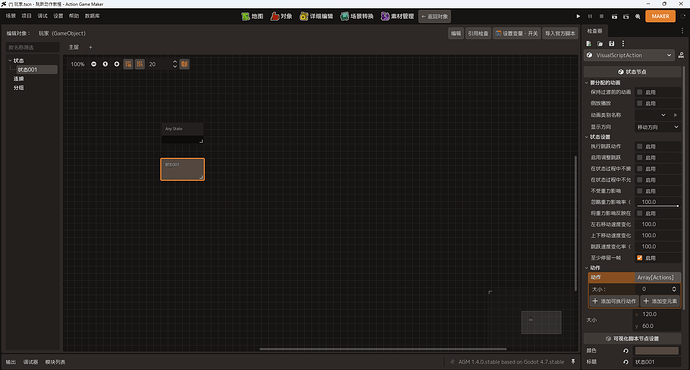Viewport: 690px width, 370px height.
Task: Open 素材管理 asset manager
Action: (397, 16)
